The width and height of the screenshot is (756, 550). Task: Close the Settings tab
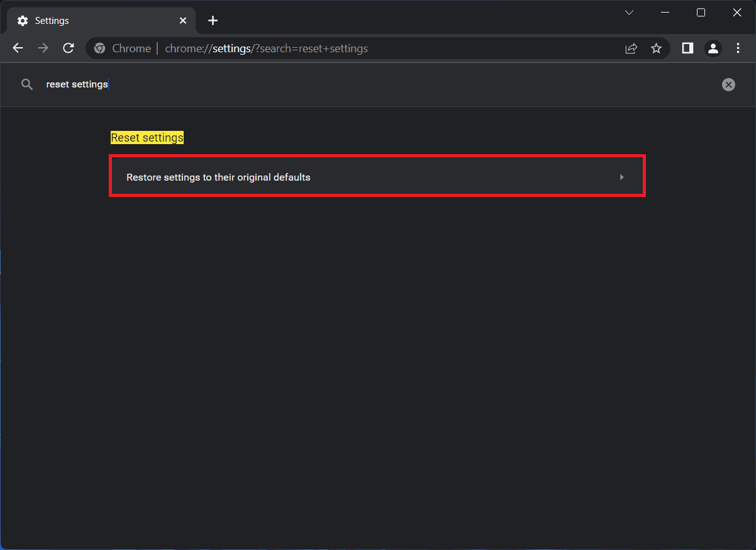[183, 21]
